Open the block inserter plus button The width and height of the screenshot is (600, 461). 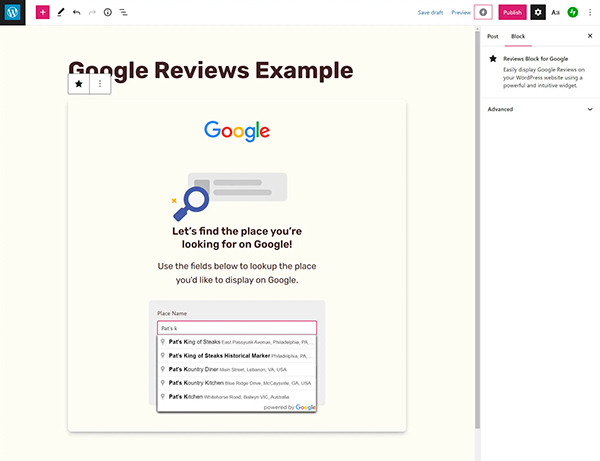(42, 12)
